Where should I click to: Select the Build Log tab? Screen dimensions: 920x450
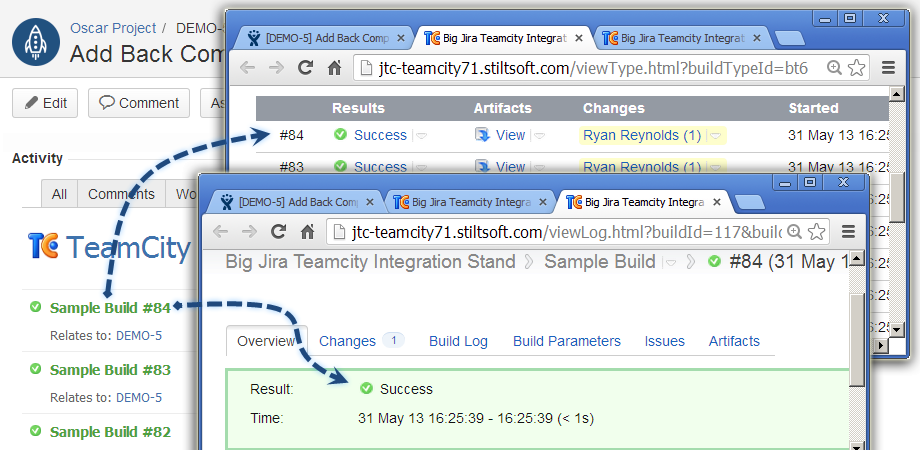point(458,341)
